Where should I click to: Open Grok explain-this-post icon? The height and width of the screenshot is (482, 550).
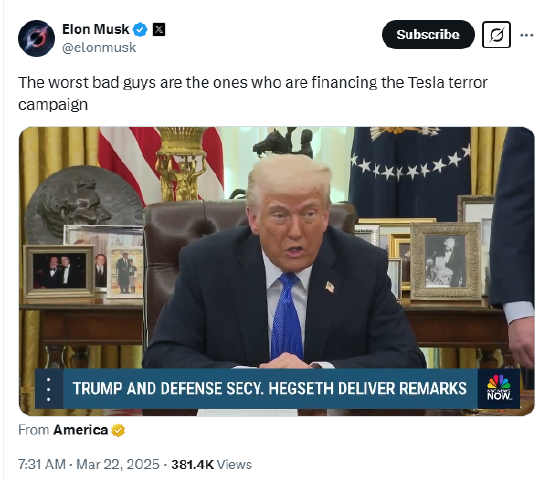(x=496, y=34)
